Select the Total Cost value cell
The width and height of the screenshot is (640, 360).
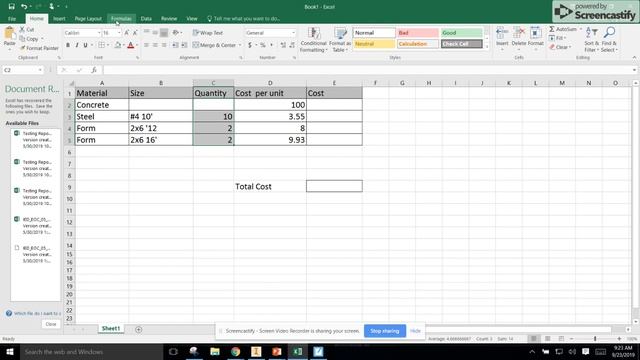[x=334, y=186]
